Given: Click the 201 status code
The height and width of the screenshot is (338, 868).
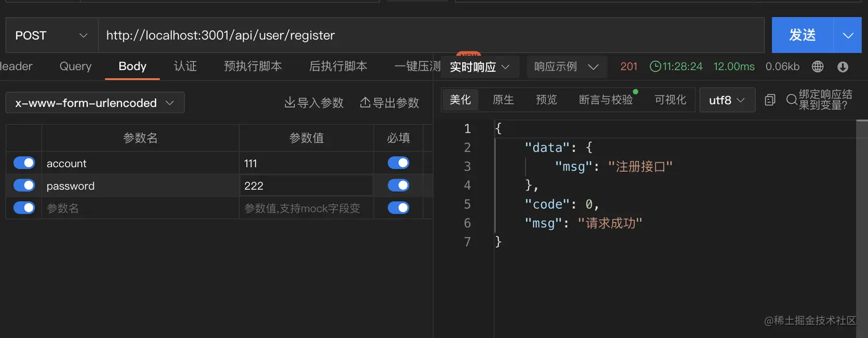Looking at the screenshot, I should [629, 67].
